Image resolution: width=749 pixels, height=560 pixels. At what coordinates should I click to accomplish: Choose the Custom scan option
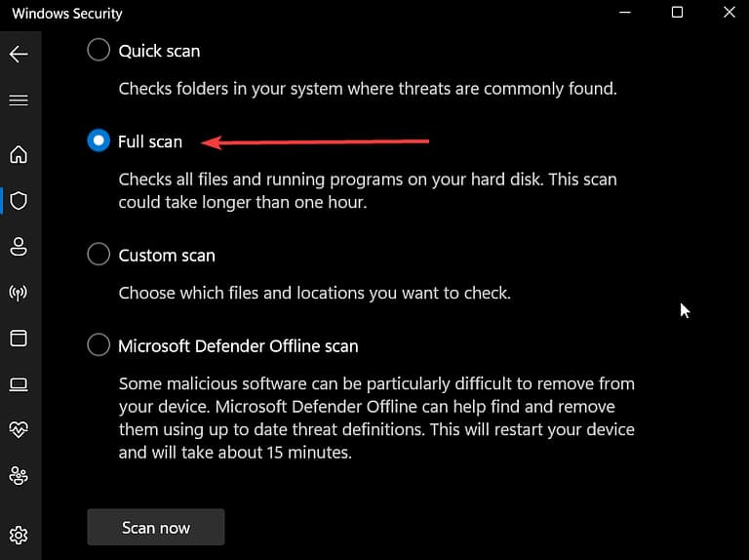(99, 255)
